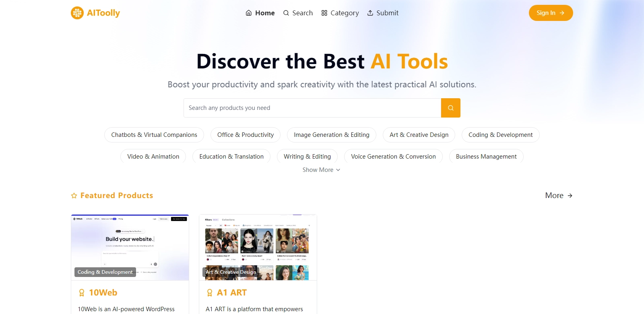Open the 10Web product title
This screenshot has height=314, width=644.
pyautogui.click(x=103, y=293)
